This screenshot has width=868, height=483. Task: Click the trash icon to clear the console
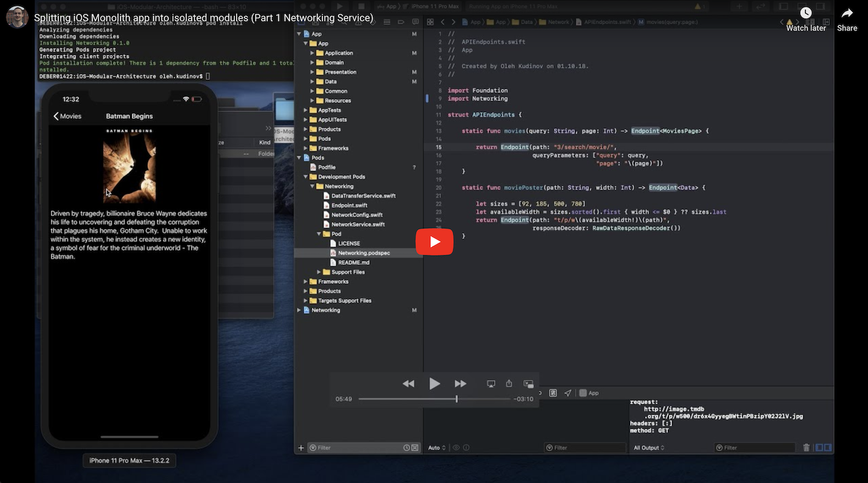point(806,448)
